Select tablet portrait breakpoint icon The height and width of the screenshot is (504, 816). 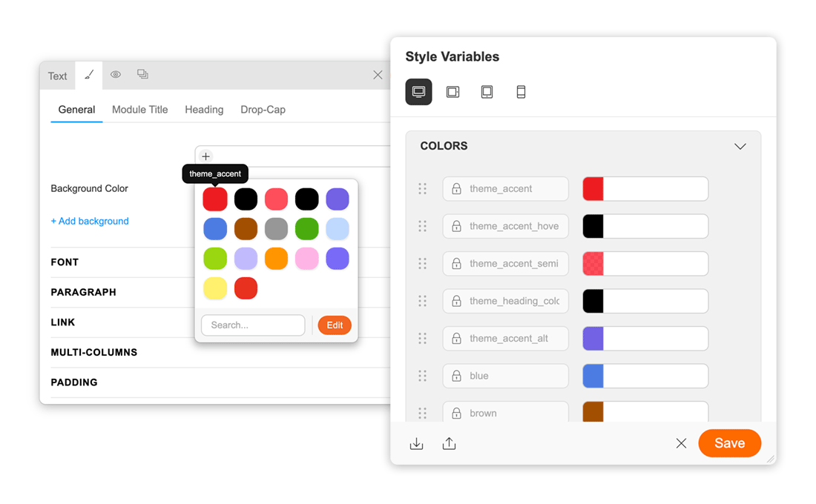point(487,92)
